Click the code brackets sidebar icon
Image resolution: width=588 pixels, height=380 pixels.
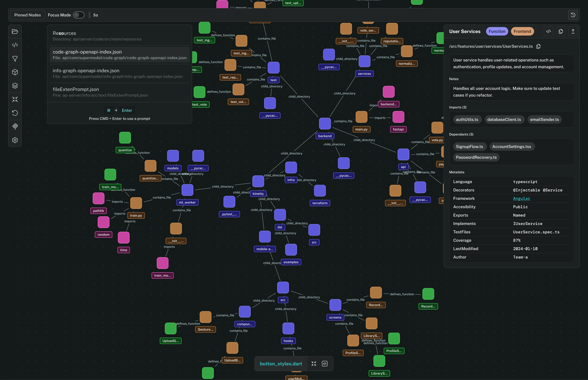click(x=15, y=45)
